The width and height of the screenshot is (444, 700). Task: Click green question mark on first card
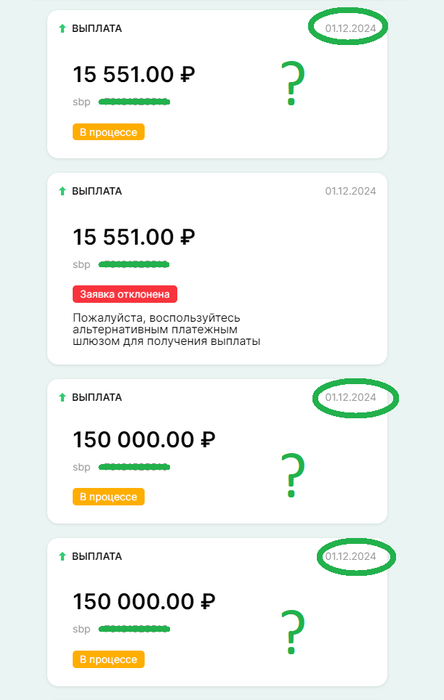click(x=292, y=83)
